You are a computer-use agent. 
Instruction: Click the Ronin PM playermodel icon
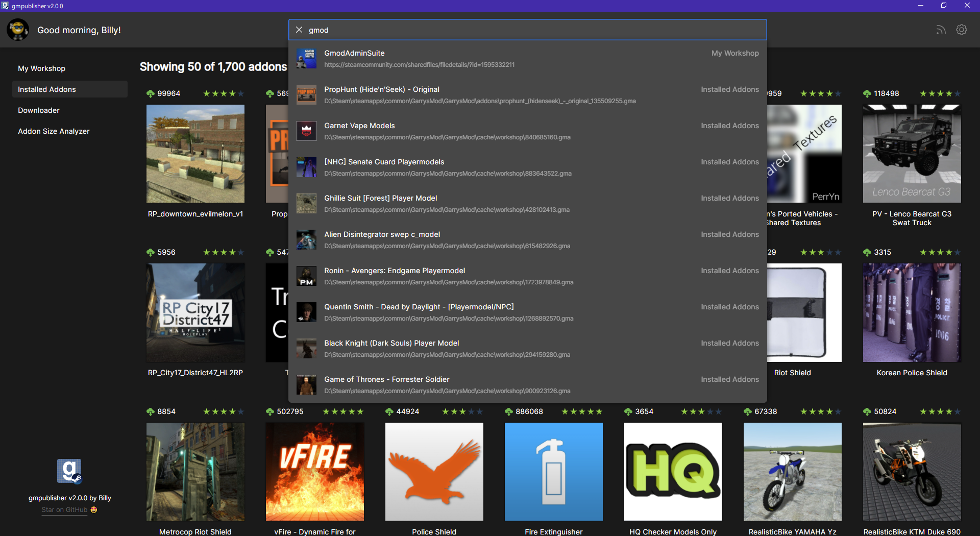pos(306,276)
